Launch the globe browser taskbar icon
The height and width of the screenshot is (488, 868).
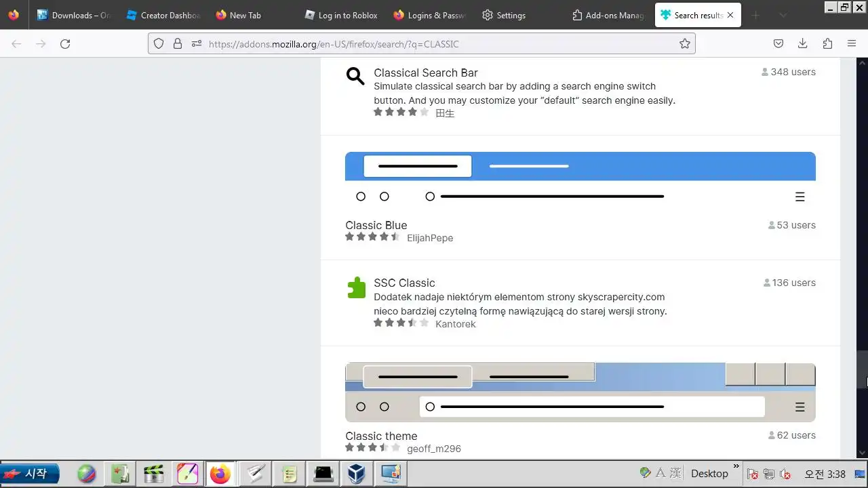(x=86, y=474)
